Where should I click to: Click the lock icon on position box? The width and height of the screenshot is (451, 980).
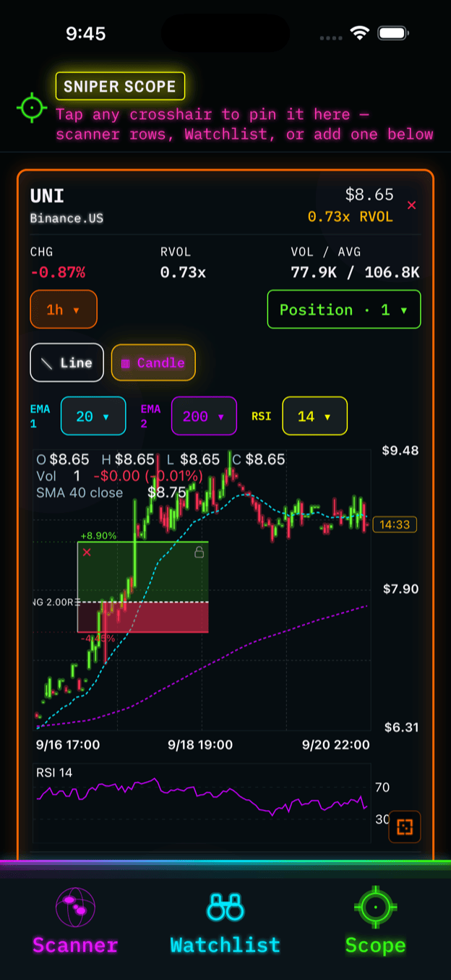click(199, 553)
